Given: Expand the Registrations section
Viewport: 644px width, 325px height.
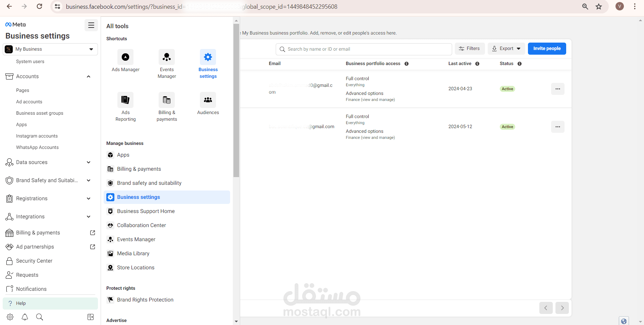Looking at the screenshot, I should pyautogui.click(x=89, y=199).
